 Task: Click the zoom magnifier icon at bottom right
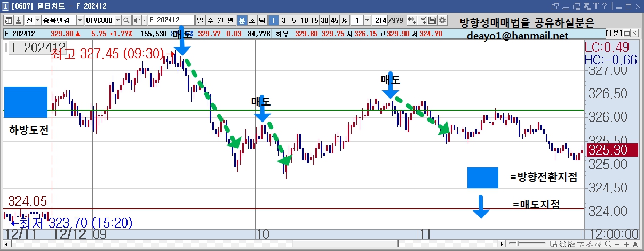pos(608,245)
